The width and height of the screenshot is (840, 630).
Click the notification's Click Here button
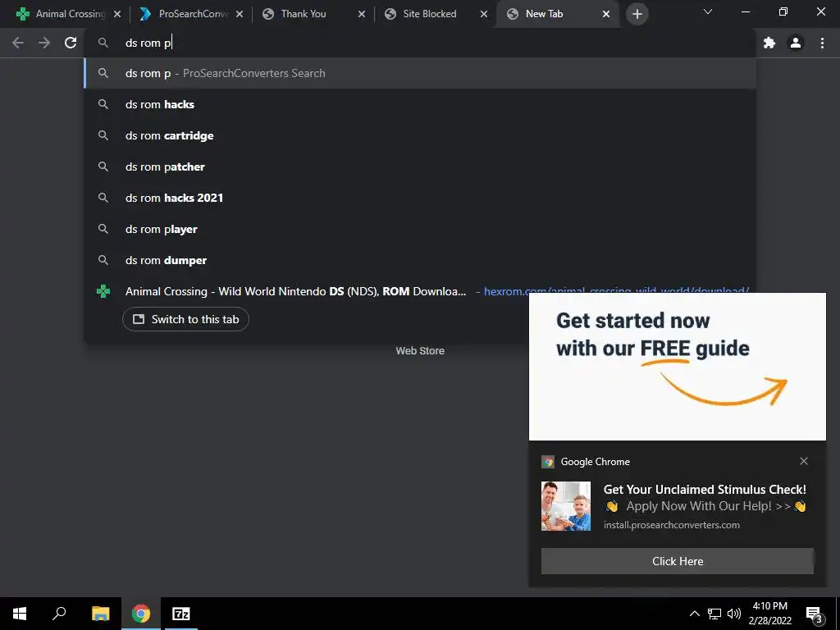pos(677,561)
